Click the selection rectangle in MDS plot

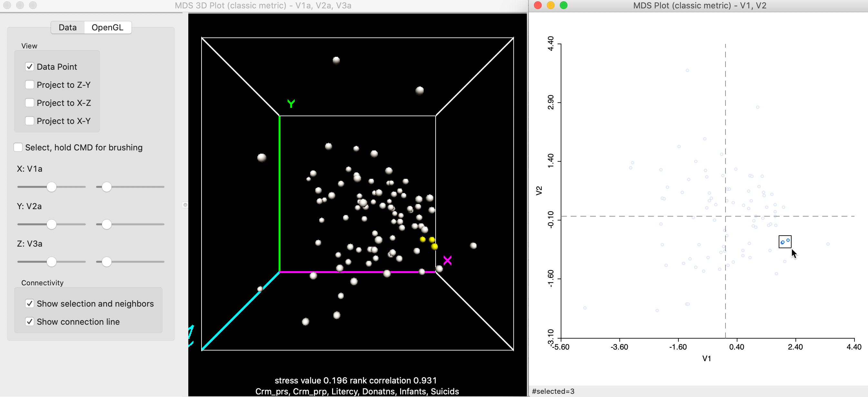coord(785,242)
